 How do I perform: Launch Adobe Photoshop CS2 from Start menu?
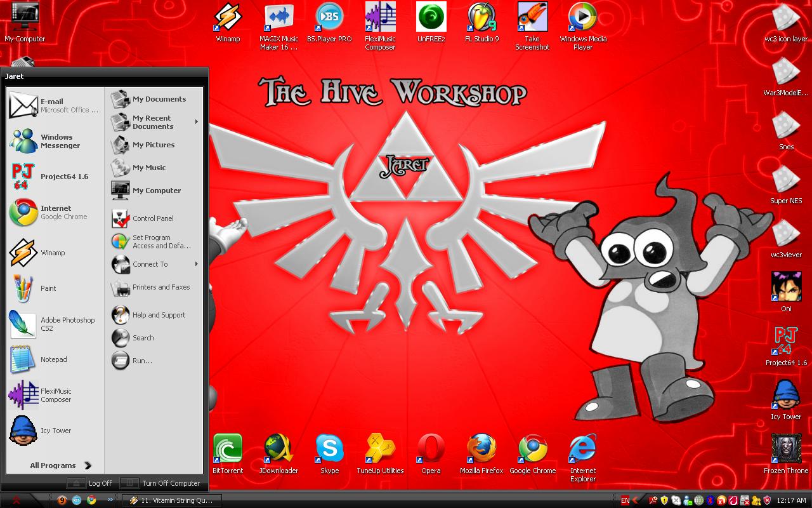point(55,324)
